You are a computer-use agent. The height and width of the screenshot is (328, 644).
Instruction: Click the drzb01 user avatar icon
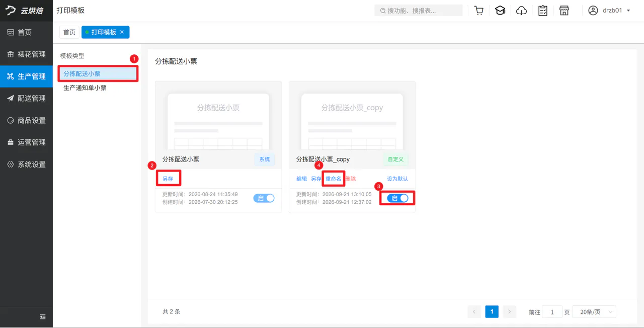tap(593, 11)
